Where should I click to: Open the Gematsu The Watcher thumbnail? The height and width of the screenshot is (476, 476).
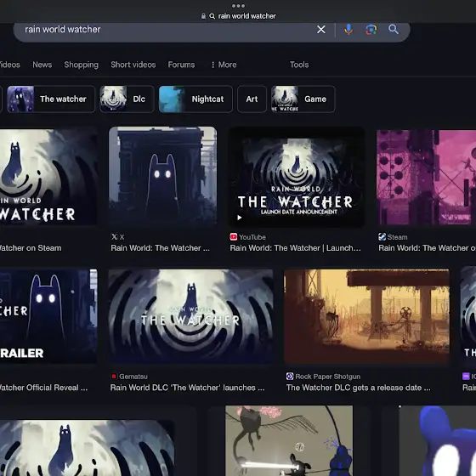[191, 316]
